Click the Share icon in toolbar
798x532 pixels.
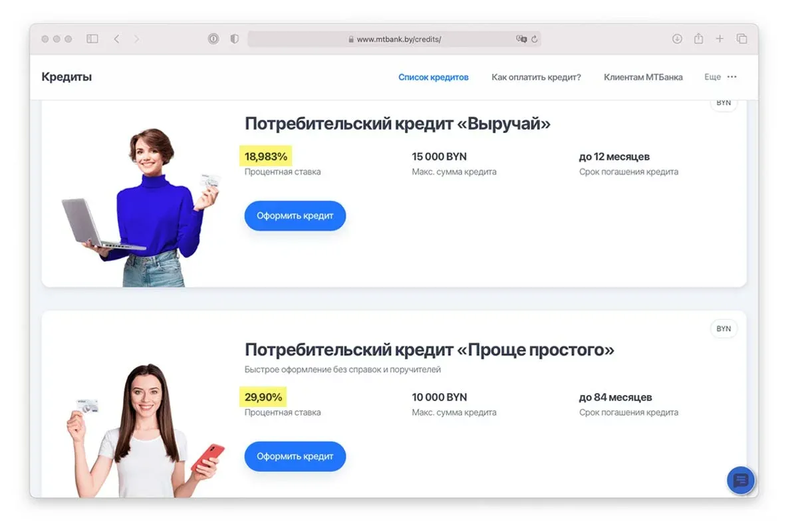tap(698, 39)
